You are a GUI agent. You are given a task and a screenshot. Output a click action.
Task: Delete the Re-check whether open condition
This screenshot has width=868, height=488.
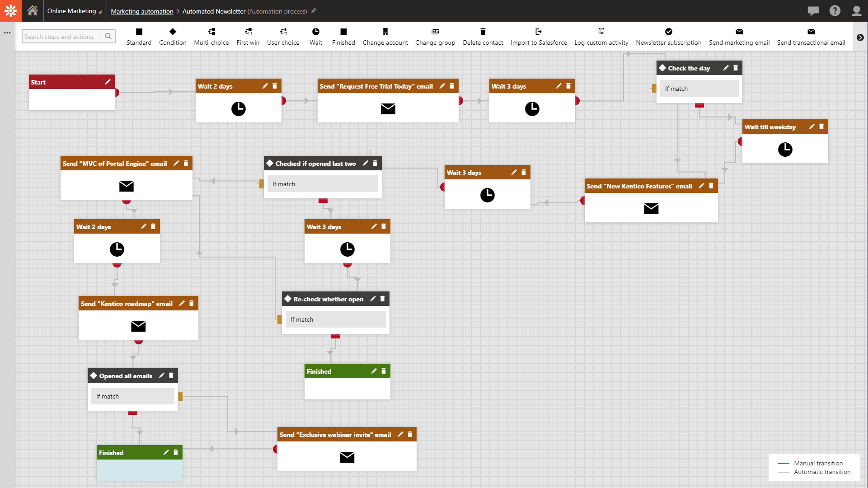coord(383,299)
